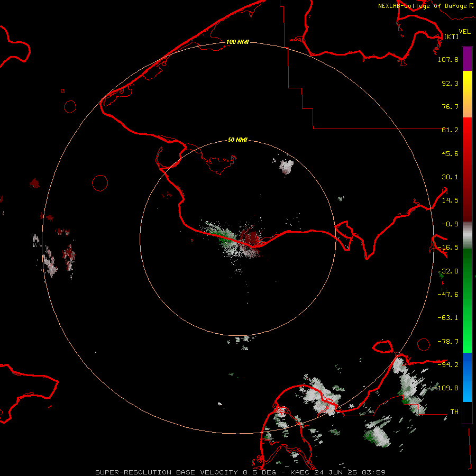Pick the 45.6 scale value
Viewport: 476px width, 476px height.
(450, 153)
